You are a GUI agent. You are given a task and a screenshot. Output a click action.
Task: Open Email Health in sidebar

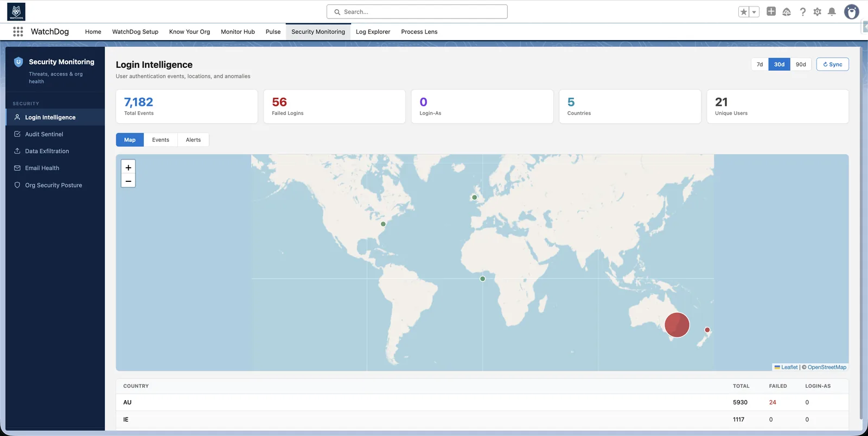coord(55,168)
